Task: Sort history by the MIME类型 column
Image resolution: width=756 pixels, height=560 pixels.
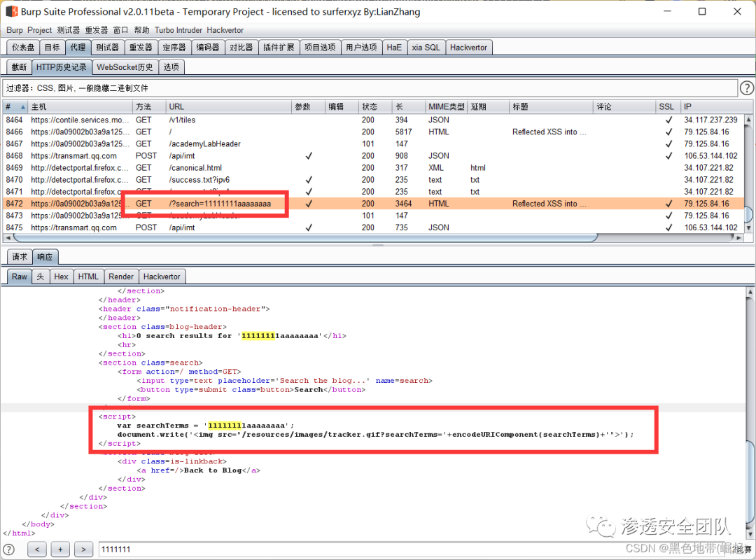Action: tap(447, 106)
